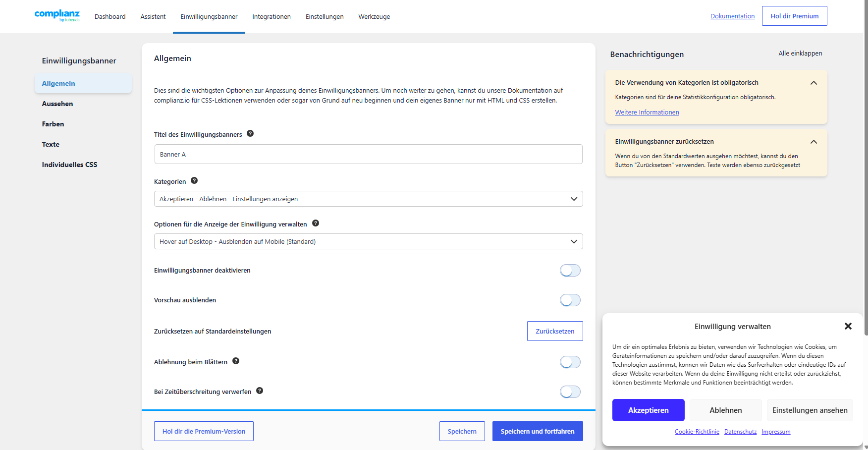This screenshot has width=868, height=450.
Task: Open help tooltip for Titel des Einwilligungsbanners
Action: click(x=250, y=133)
